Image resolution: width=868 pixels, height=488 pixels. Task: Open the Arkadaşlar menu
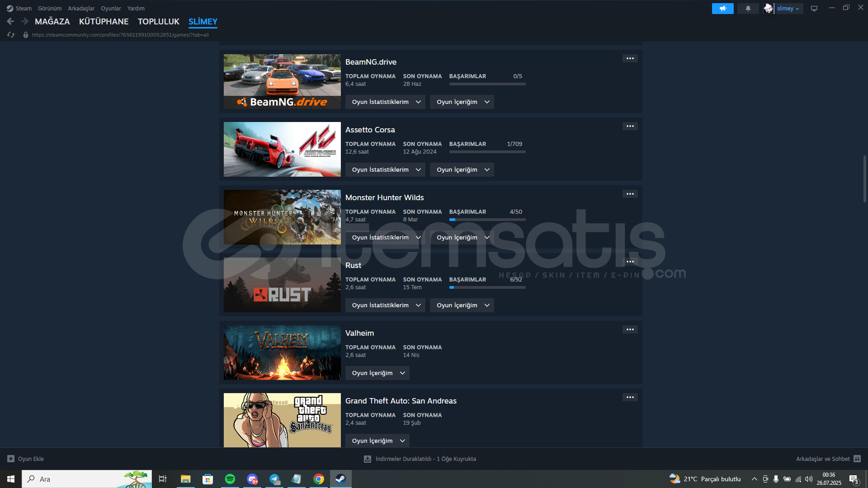pos(81,9)
